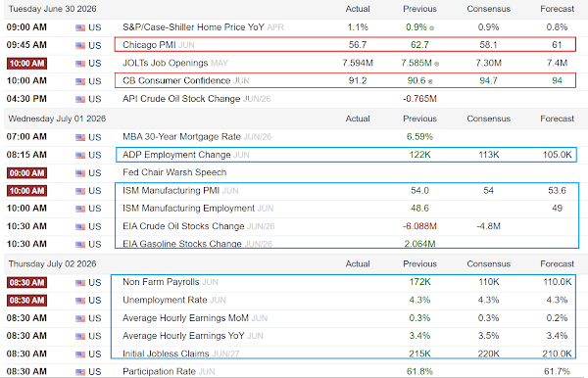588x378 pixels.
Task: Click the revision icon next to 90.6 previous value
Action: pos(430,81)
